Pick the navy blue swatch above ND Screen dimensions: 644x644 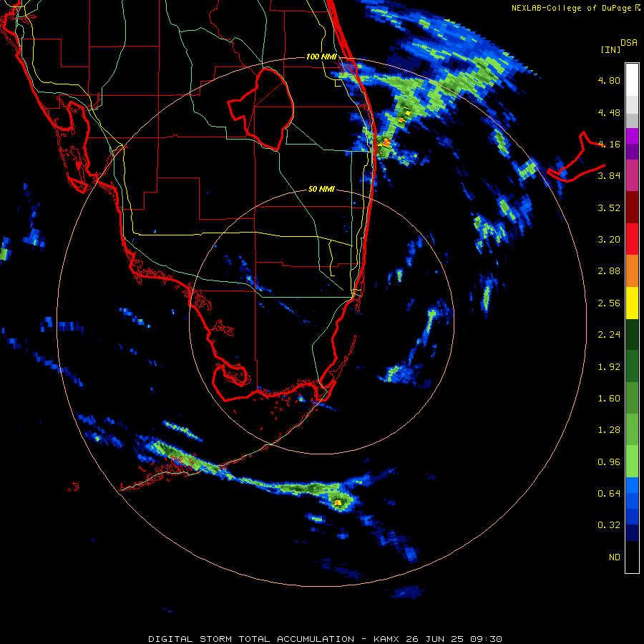(632, 533)
